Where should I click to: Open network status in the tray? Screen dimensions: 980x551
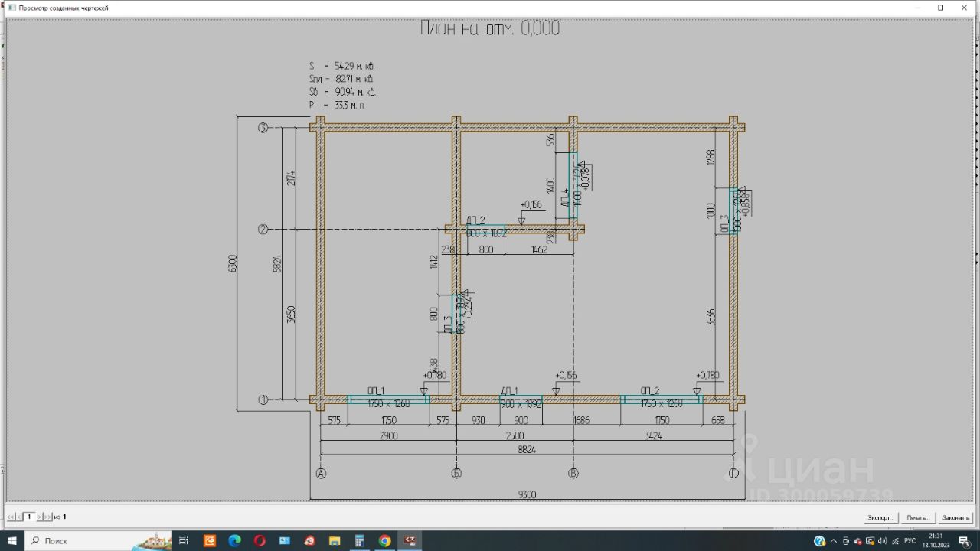coord(895,541)
